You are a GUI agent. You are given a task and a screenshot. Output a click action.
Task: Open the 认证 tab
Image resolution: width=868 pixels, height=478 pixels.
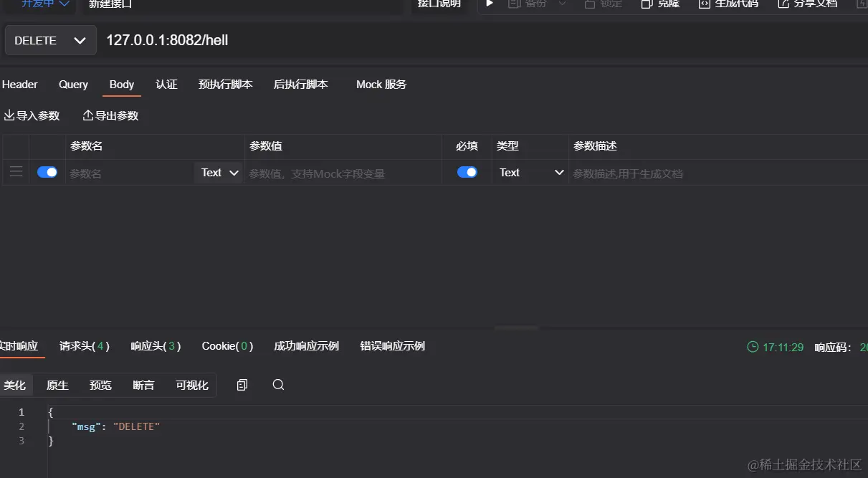click(166, 85)
